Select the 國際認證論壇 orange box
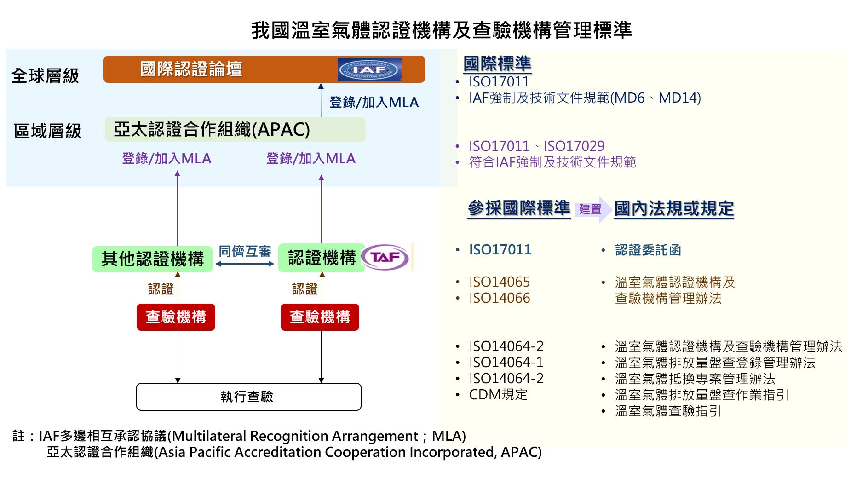Viewport: 868px width, 484px height. [264, 69]
